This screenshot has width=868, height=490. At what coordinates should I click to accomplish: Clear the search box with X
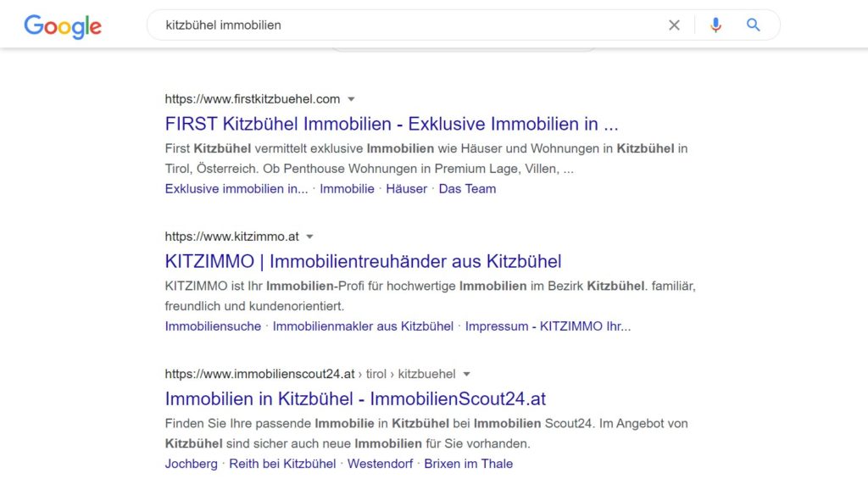674,25
